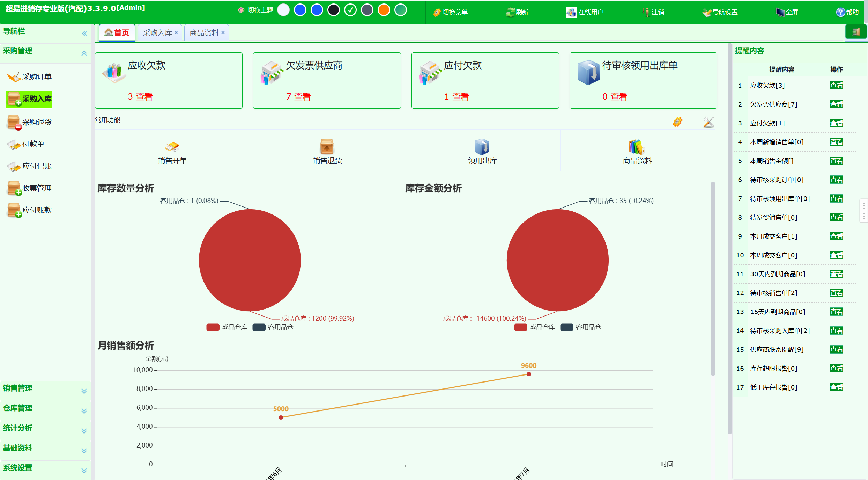Select the checked green theme circle
This screenshot has width=868, height=480.
click(350, 10)
